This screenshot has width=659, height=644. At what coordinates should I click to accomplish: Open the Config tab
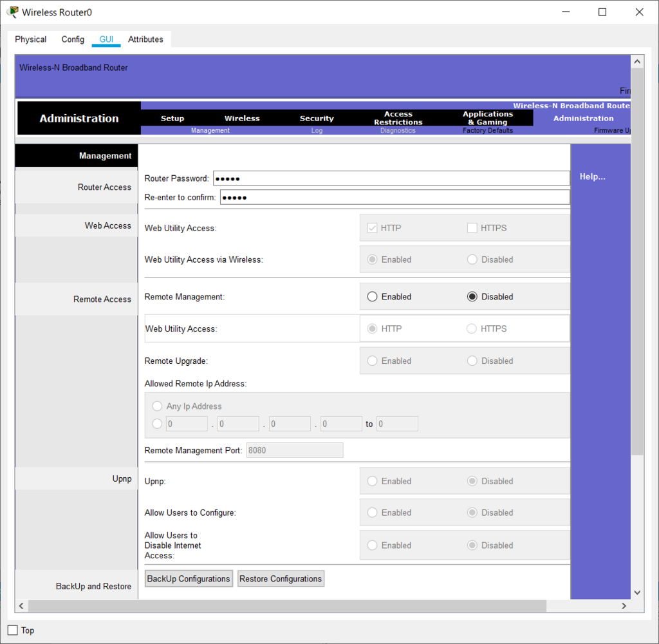(x=73, y=39)
